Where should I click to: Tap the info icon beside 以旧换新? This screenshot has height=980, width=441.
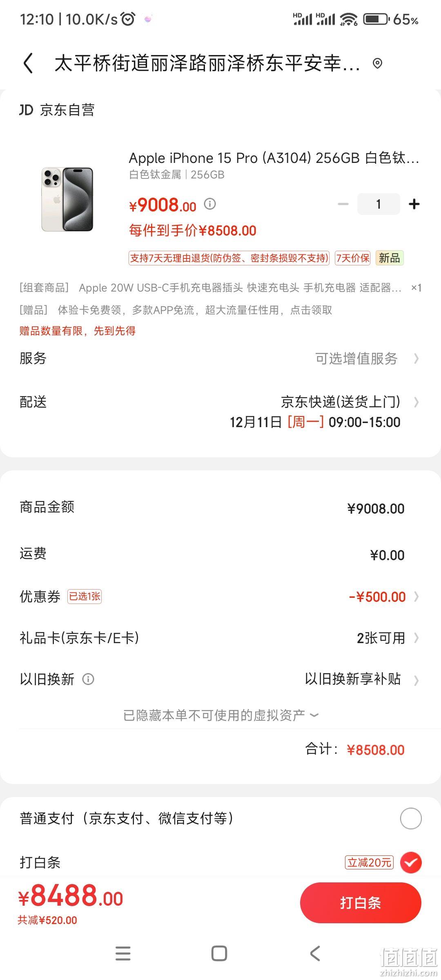point(88,679)
